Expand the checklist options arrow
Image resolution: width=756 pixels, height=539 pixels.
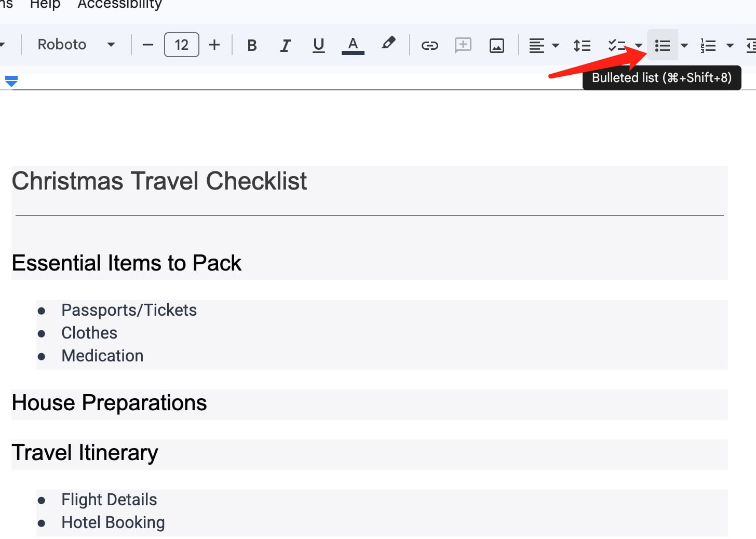point(639,45)
